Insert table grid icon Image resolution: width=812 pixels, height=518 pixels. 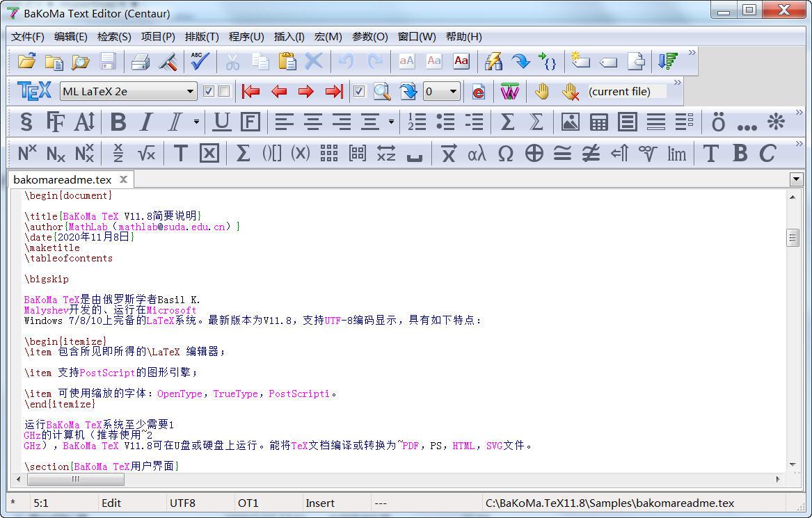[x=598, y=122]
